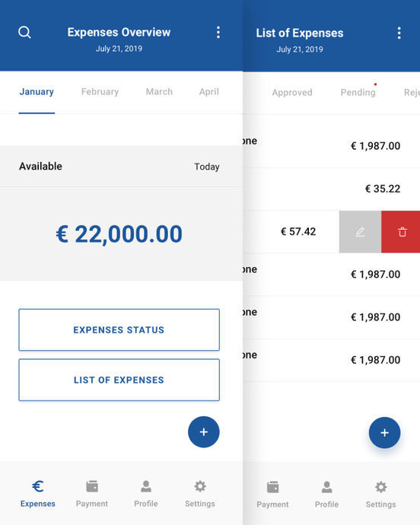Open Expenses tab in the overview bottom bar
Screen dimensions: 420x525
pyautogui.click(x=37, y=494)
